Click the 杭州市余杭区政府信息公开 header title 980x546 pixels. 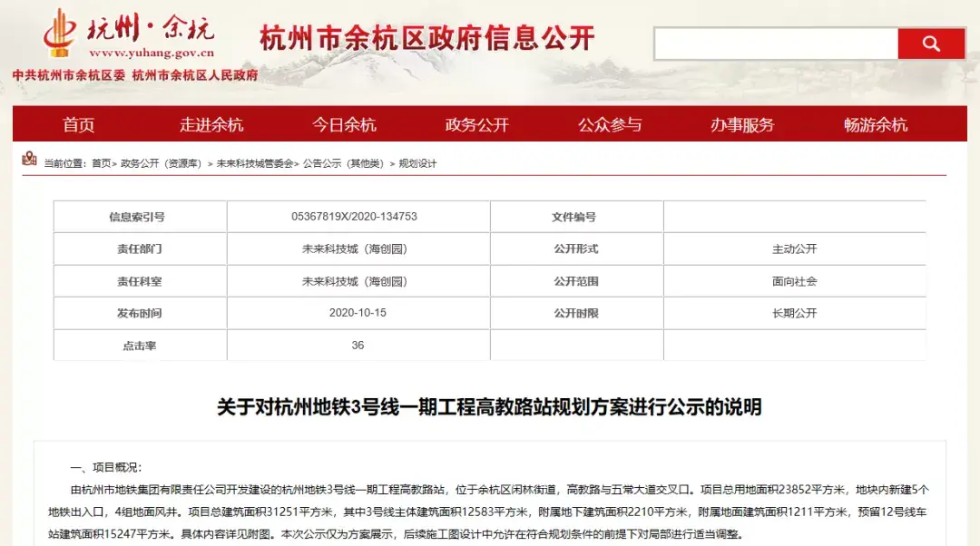tap(426, 38)
